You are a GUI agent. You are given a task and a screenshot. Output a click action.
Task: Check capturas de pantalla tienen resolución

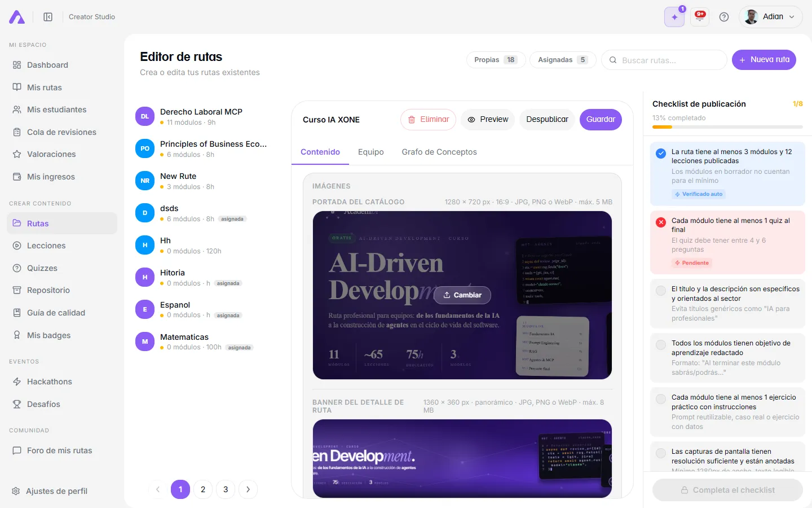pyautogui.click(x=661, y=453)
